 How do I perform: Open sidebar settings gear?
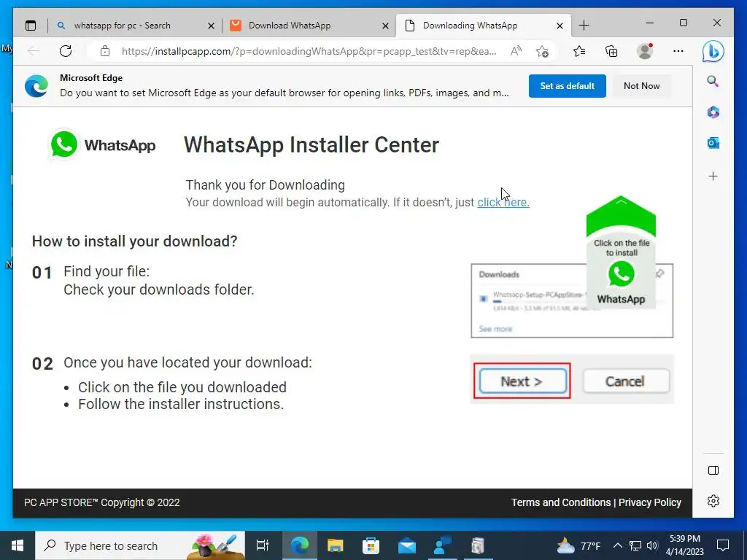tap(713, 501)
